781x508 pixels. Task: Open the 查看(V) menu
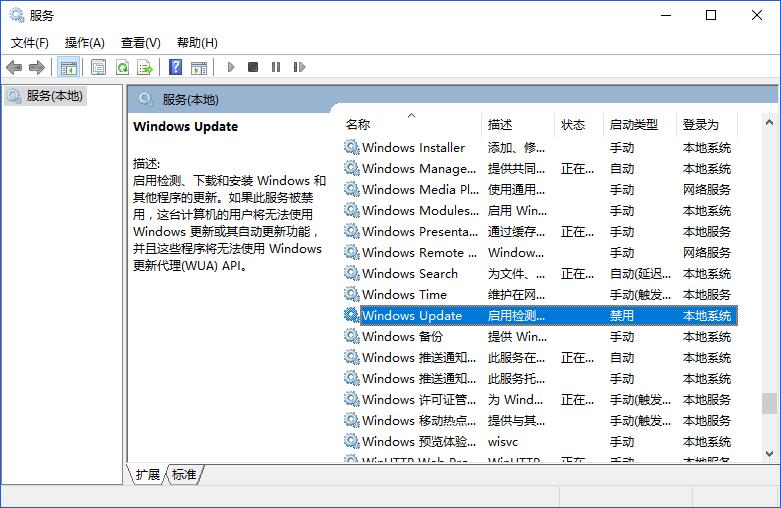point(141,43)
